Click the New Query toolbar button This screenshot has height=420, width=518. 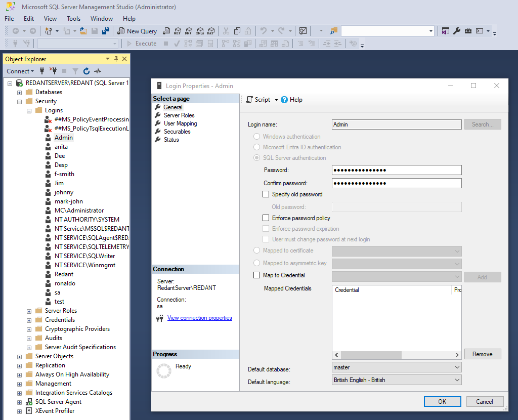(137, 31)
